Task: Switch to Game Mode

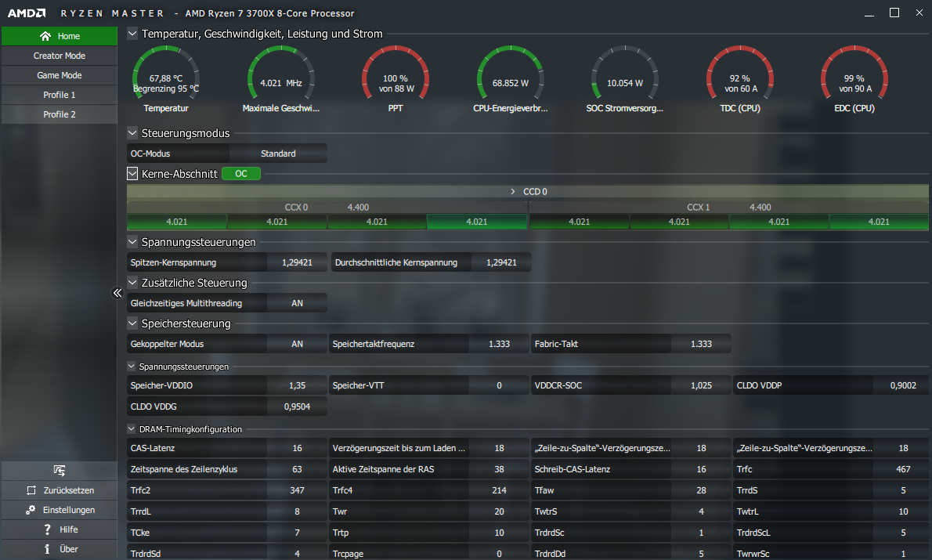Action: coord(60,75)
